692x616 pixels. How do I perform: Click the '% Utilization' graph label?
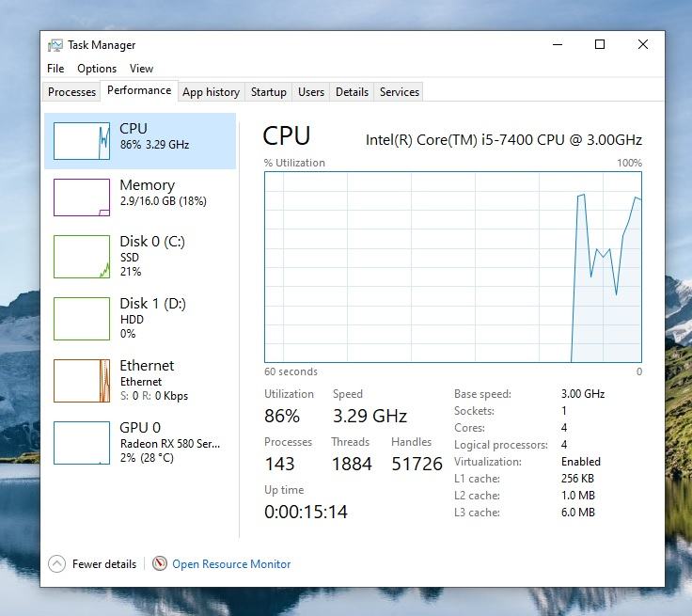(x=294, y=163)
